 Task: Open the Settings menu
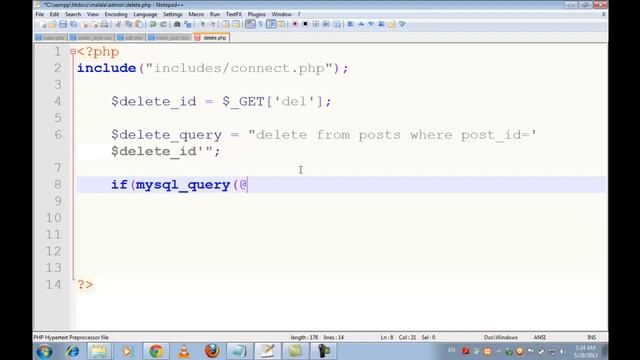click(x=173, y=14)
